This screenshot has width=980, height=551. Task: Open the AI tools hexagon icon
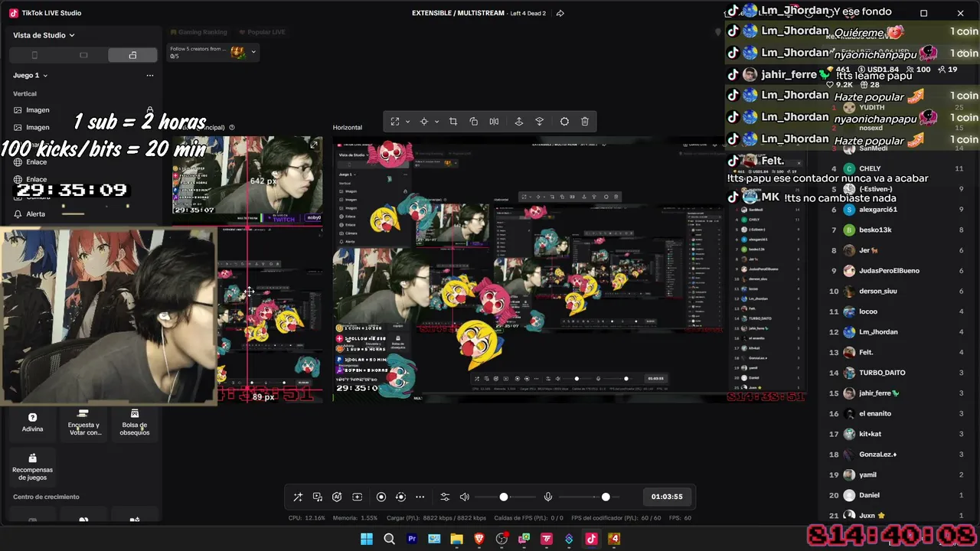[x=337, y=497]
